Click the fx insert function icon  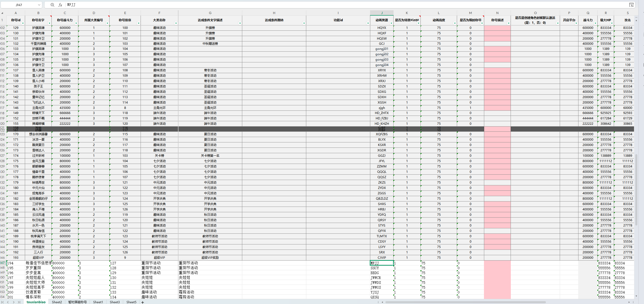(60, 5)
